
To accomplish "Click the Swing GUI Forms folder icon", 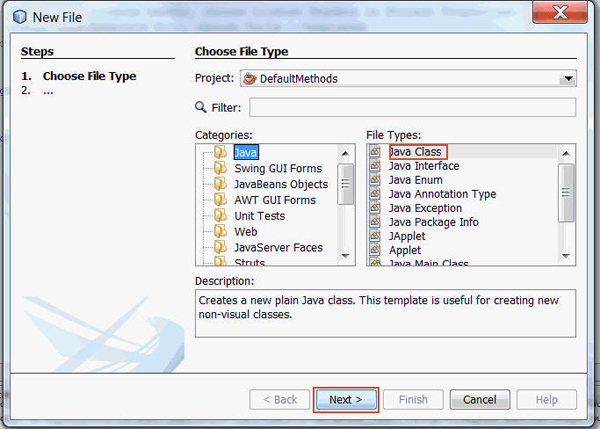I will tap(220, 168).
